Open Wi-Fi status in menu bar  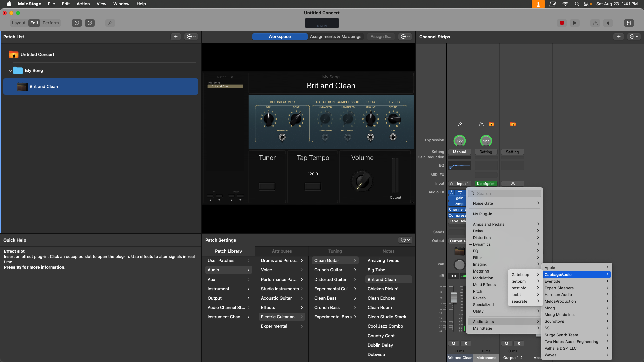(565, 4)
